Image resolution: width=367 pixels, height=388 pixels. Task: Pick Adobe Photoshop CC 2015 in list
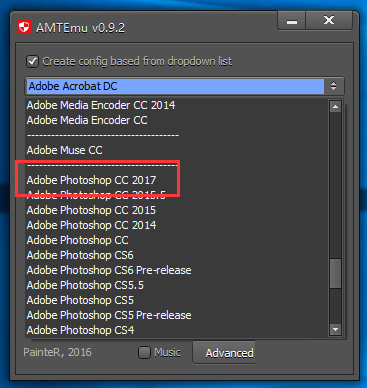[91, 210]
